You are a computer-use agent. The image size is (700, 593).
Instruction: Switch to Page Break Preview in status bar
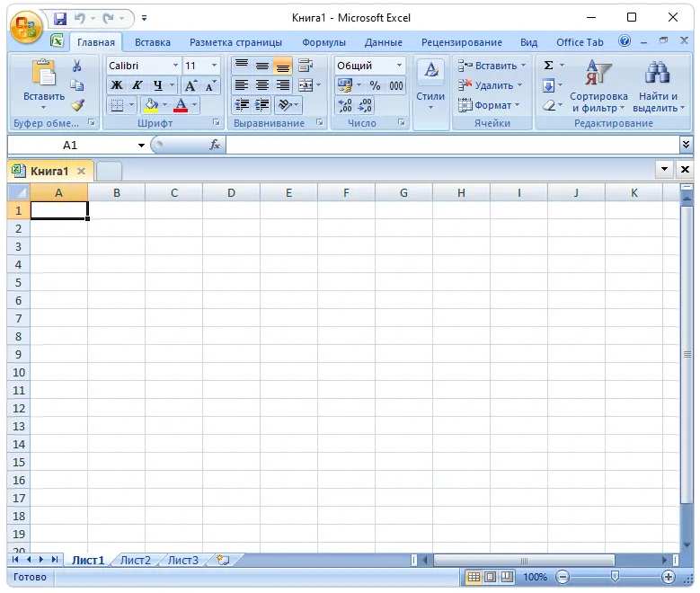coord(507,578)
